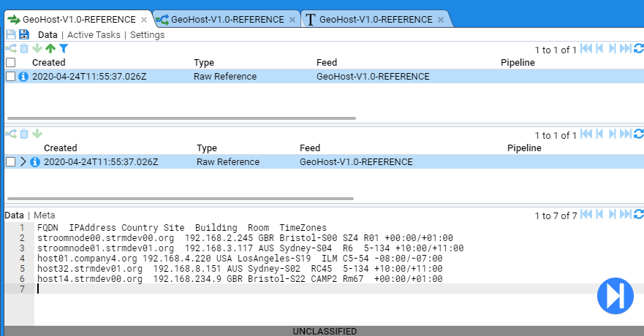The height and width of the screenshot is (336, 644).
Task: Refresh the lower related streams list
Action: tap(638, 134)
